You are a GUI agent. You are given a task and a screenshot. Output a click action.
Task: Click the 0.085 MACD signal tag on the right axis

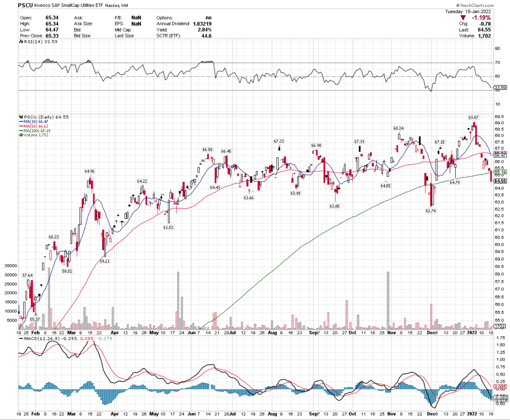[x=500, y=387]
